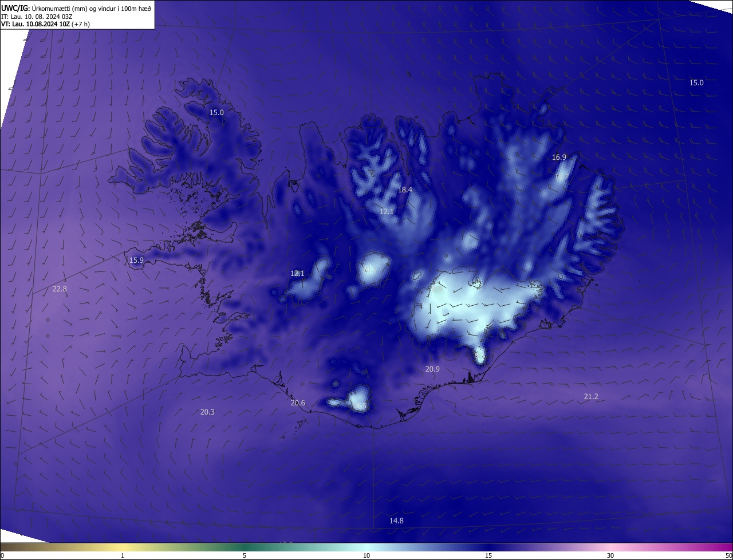733x560 pixels.
Task: Click the UWC/IG Úrkomumætti title text
Action: point(76,8)
